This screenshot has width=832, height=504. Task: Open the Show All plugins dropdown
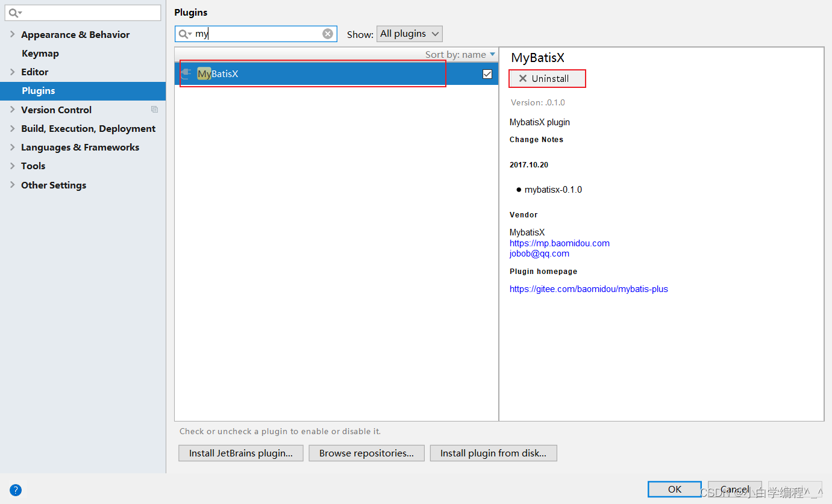click(410, 34)
